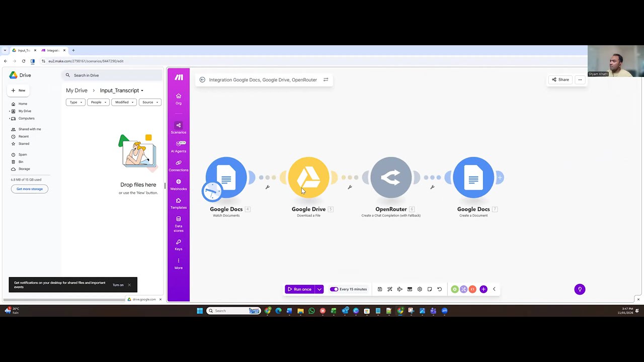Open Recent in Drive sidebar

23,136
